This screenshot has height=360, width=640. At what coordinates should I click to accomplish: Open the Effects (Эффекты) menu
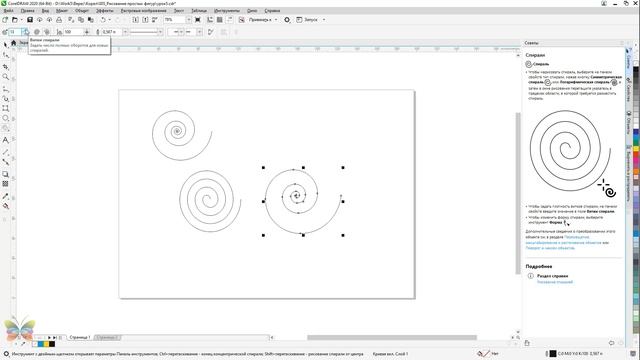pyautogui.click(x=104, y=11)
